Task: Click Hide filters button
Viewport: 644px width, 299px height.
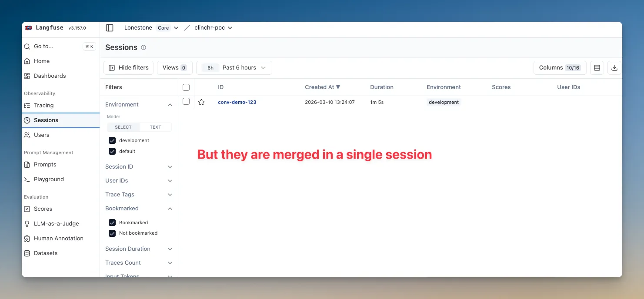Action: (x=128, y=68)
